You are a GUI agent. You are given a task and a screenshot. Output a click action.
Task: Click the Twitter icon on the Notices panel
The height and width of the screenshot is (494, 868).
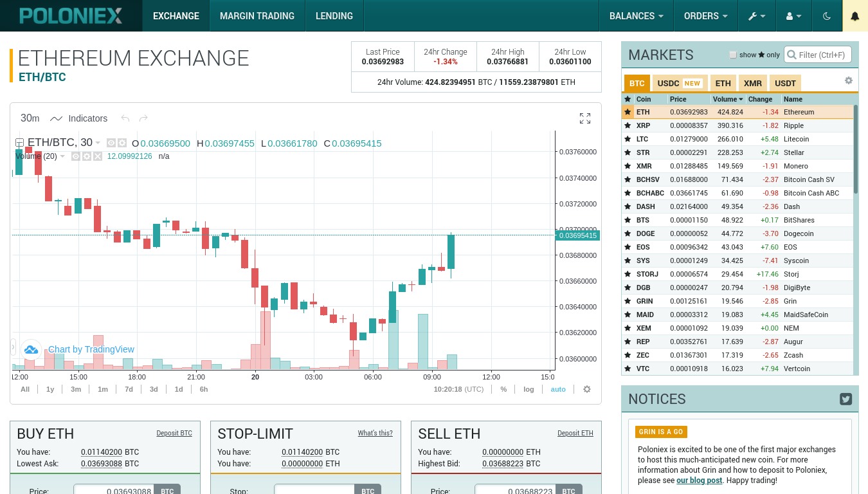tap(845, 399)
